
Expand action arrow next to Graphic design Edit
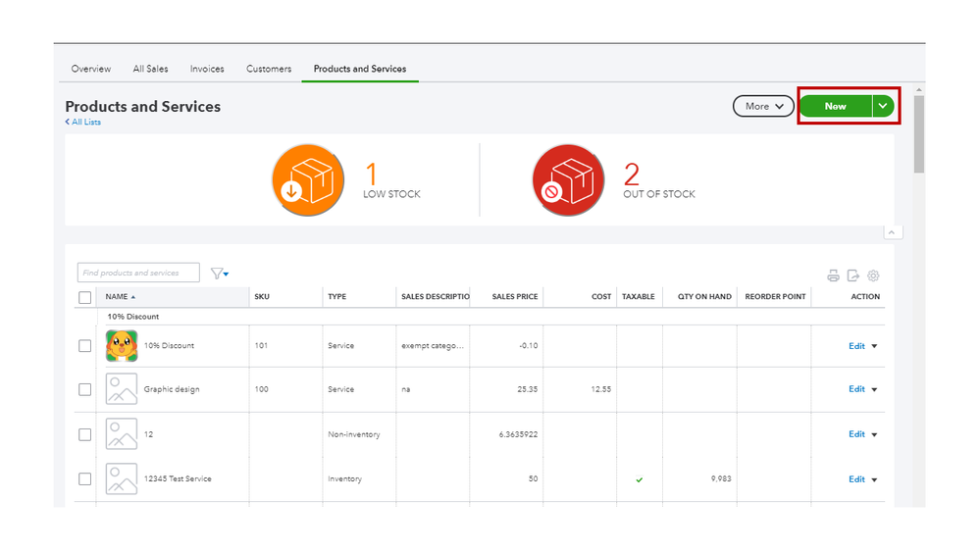[874, 390]
